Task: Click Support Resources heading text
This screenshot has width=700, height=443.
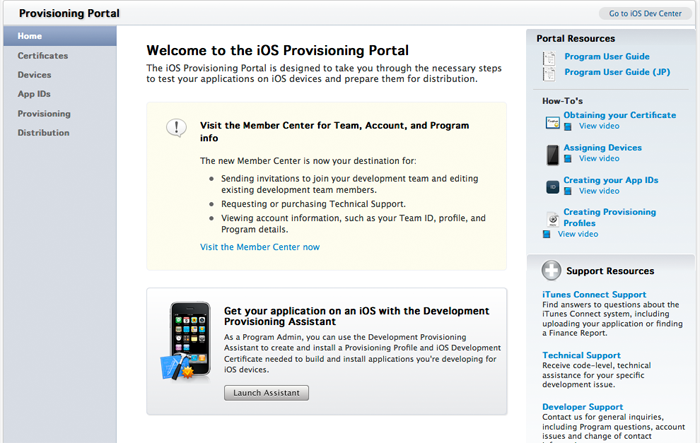Action: pos(610,271)
